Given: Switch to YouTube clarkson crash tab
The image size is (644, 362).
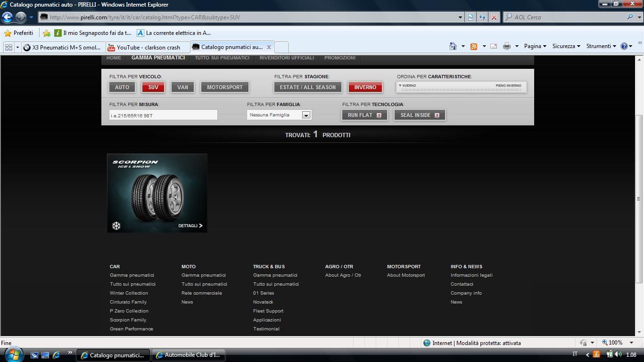Looking at the screenshot, I should (148, 47).
